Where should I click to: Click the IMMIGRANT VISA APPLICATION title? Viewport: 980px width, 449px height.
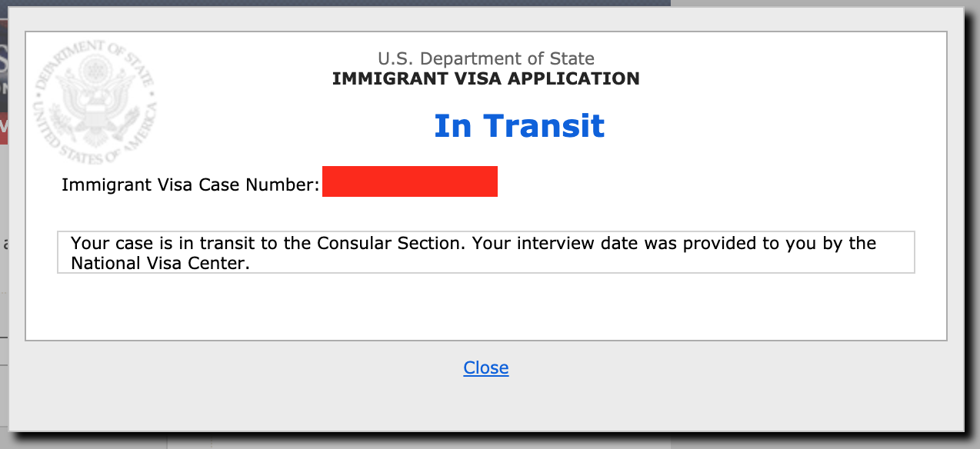(x=486, y=78)
